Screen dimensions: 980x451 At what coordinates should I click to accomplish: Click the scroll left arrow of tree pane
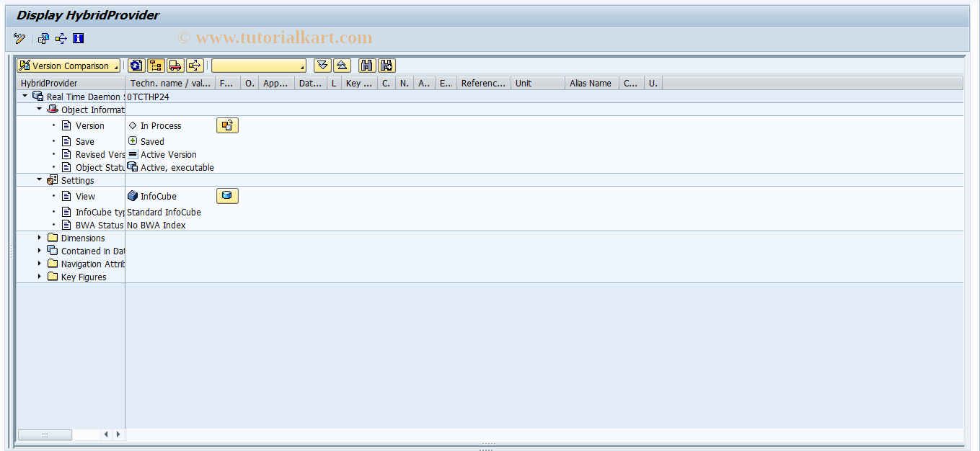[x=106, y=434]
